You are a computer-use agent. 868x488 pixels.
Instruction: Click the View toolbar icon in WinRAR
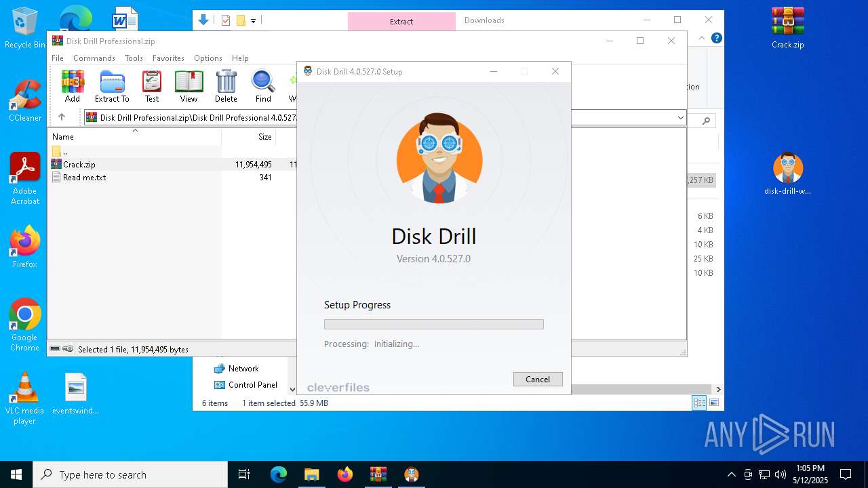[x=189, y=86]
